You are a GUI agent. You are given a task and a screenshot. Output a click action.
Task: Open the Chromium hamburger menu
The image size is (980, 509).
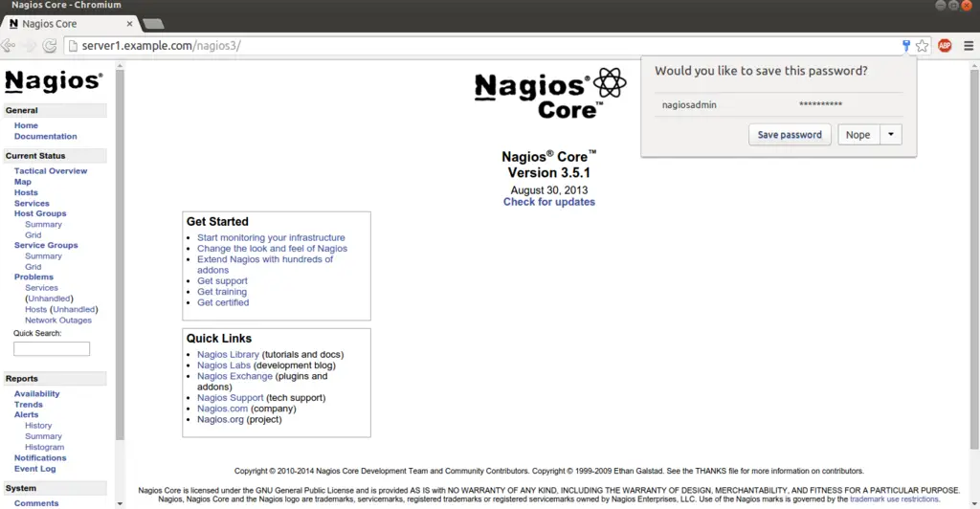[x=969, y=46]
